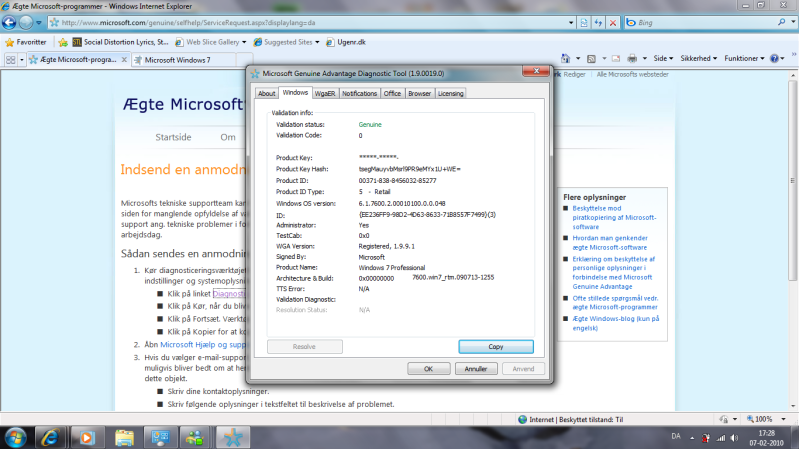This screenshot has height=449, width=799.
Task: Close the Diagnostic Tool with the red X
Action: pyautogui.click(x=536, y=71)
